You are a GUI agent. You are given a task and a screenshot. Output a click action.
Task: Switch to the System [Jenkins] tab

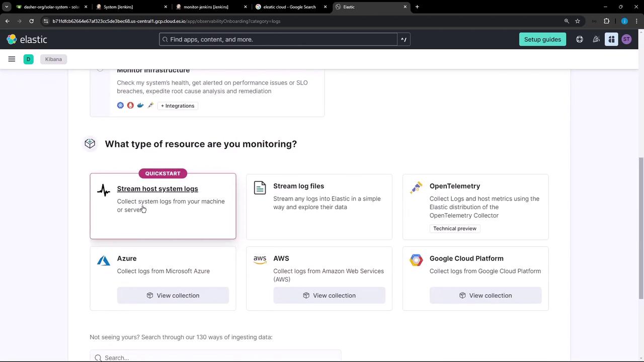(132, 7)
